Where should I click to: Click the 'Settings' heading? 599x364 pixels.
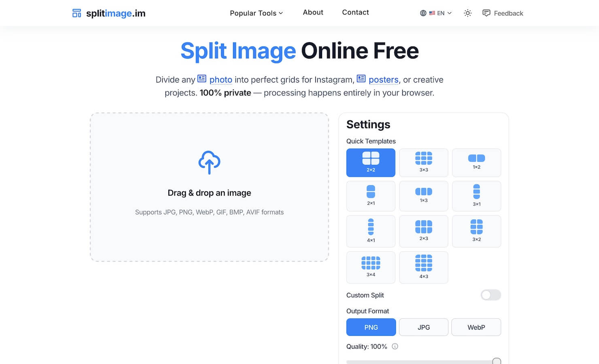pos(368,124)
